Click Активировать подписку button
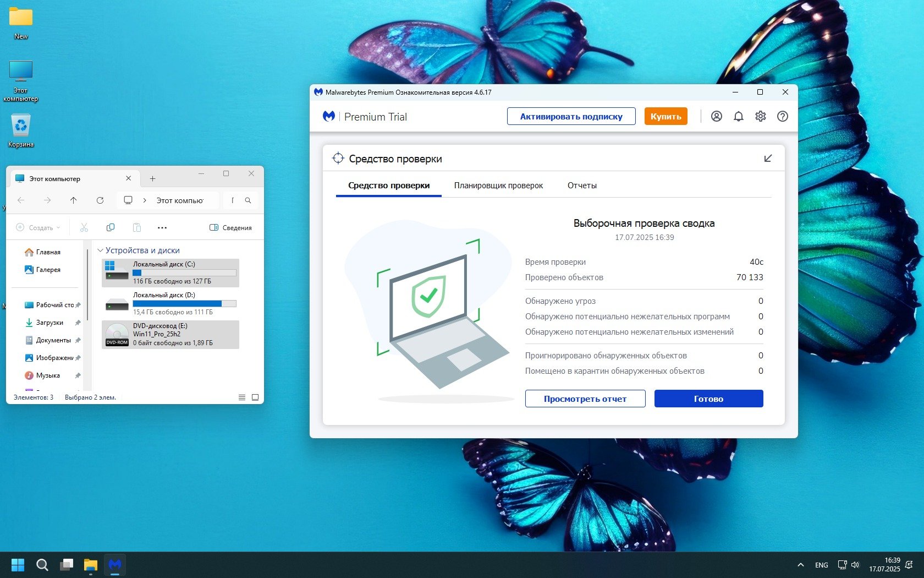This screenshot has height=578, width=924. click(571, 116)
